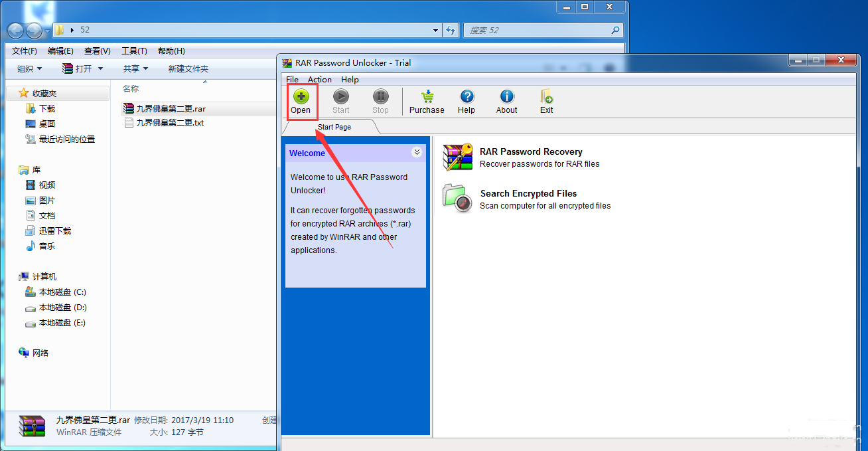Viewport: 868px width, 451px height.
Task: Open the 文件(F) menu in Explorer
Action: point(25,51)
